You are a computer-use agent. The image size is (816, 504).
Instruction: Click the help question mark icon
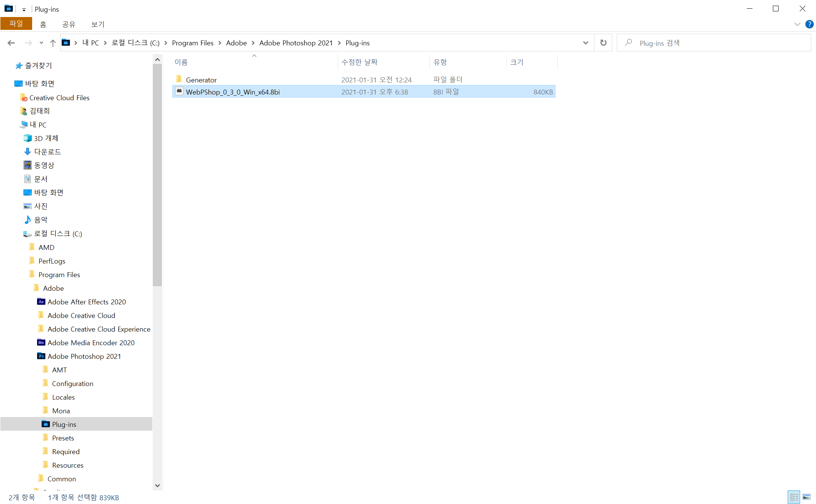(809, 24)
